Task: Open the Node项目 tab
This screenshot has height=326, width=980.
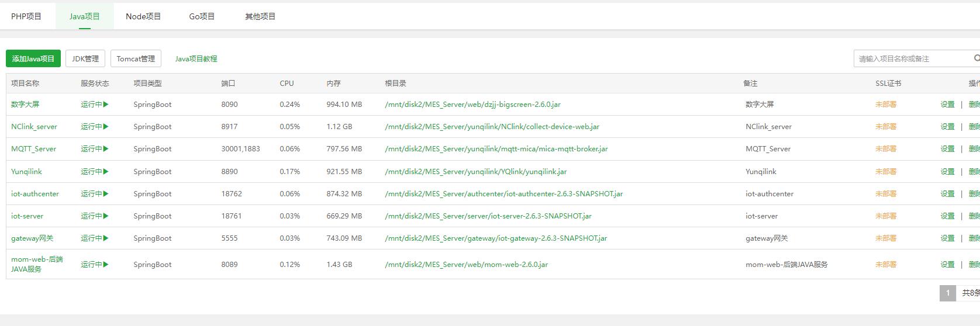Action: coord(143,16)
